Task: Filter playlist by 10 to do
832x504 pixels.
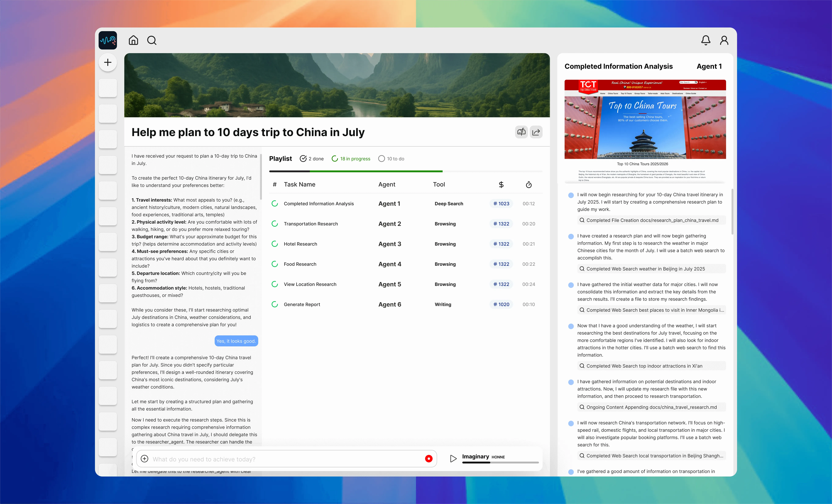Action: (x=391, y=159)
